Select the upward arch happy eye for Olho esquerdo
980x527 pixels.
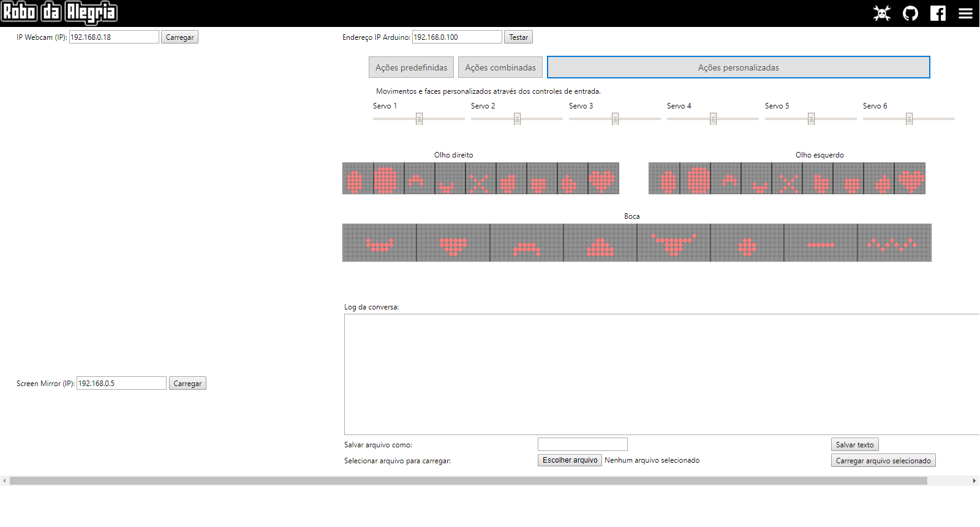click(726, 178)
